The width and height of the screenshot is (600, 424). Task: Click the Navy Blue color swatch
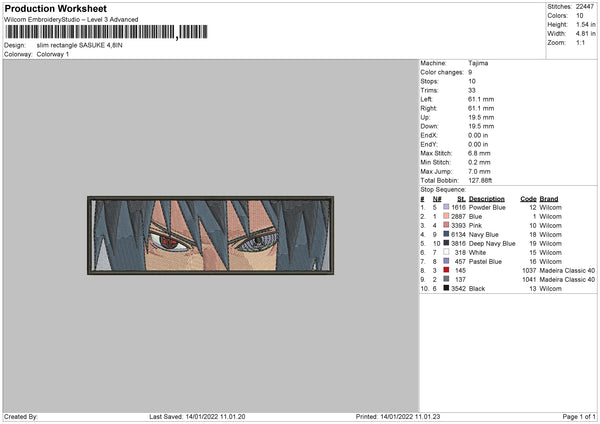446,234
